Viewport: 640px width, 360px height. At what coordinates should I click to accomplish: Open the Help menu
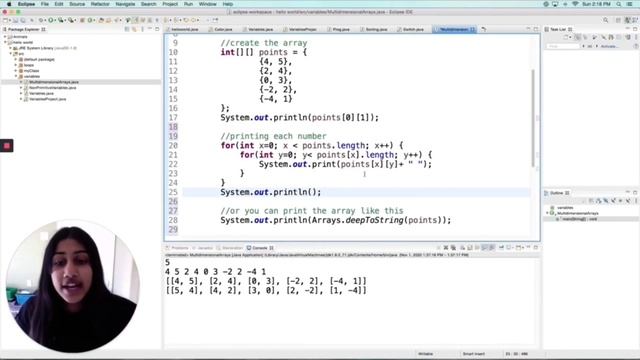pos(228,4)
